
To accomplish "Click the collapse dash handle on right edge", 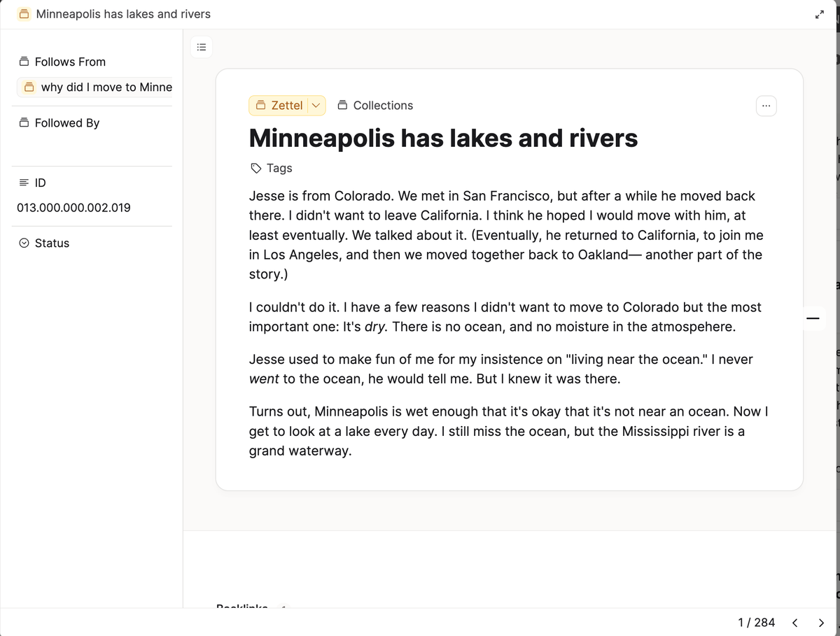I will tap(812, 319).
